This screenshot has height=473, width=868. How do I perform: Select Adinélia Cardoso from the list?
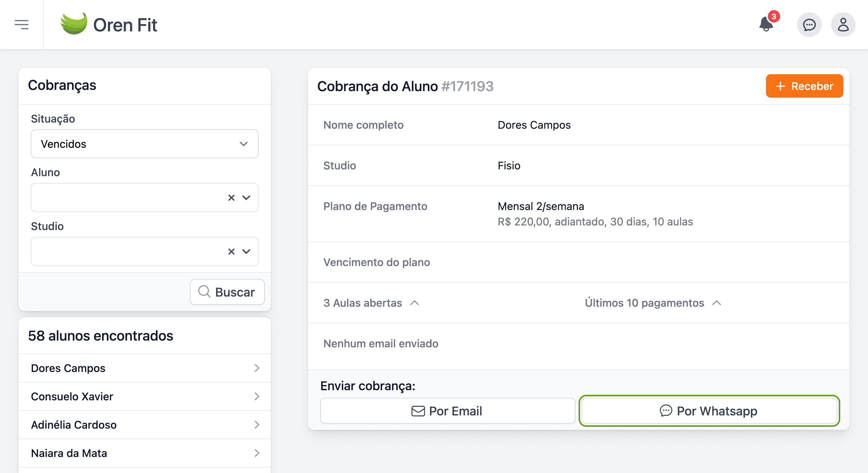pyautogui.click(x=145, y=425)
